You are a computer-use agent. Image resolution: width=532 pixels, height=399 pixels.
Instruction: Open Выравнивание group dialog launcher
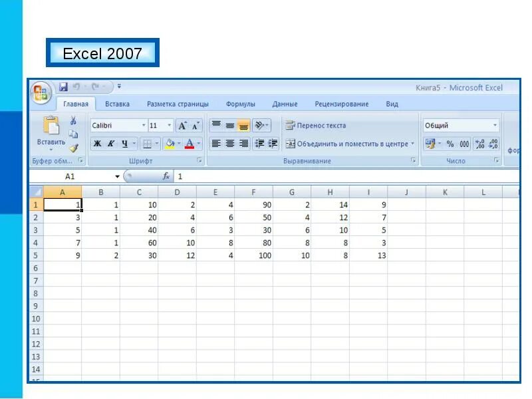413,160
